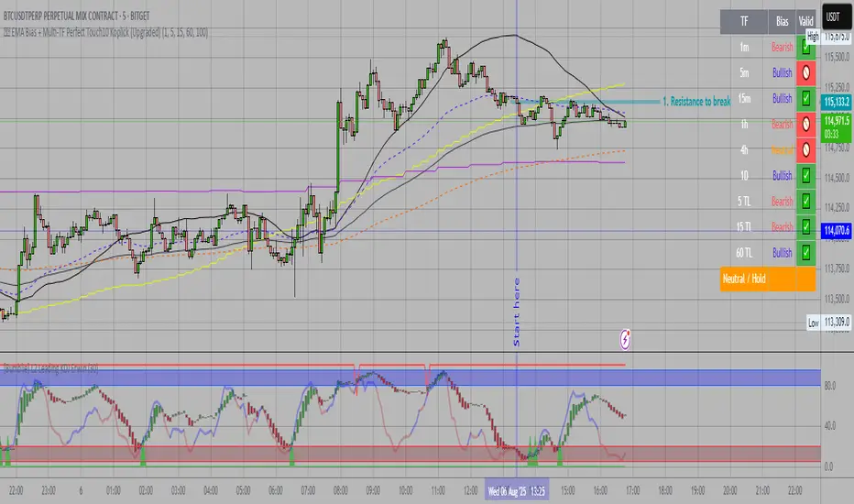Click the purple lightning bolt icon
The height and width of the screenshot is (504, 854).
tap(625, 338)
